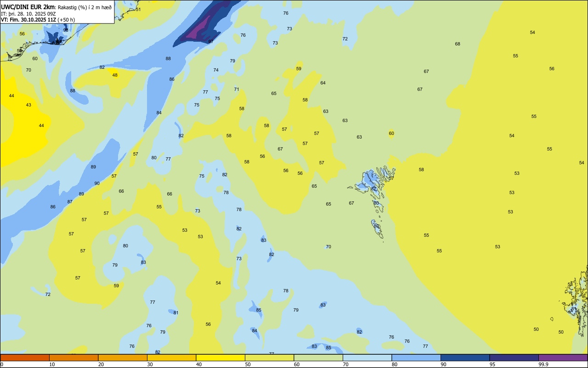Click the medium blue 80–90 legend swatch

point(416,357)
